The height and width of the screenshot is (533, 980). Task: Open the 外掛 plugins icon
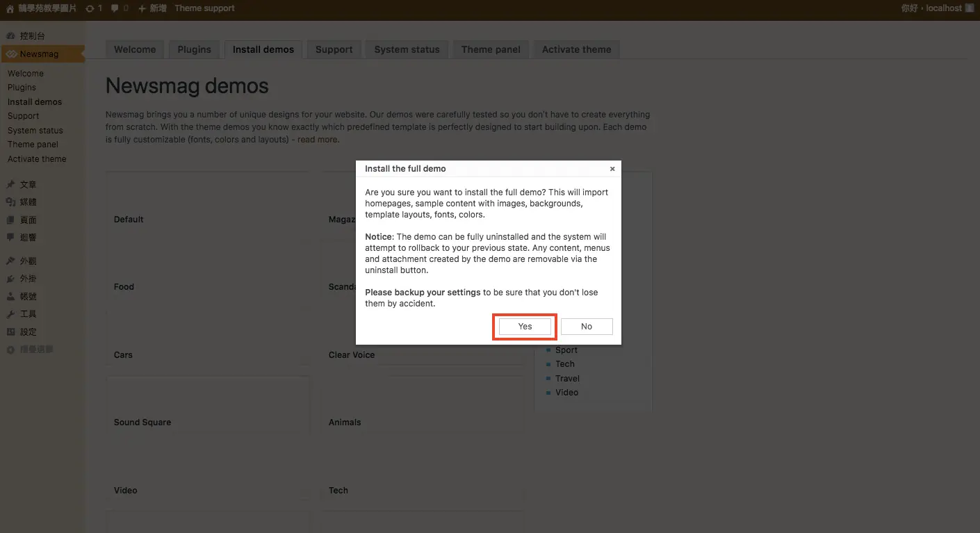click(x=10, y=279)
